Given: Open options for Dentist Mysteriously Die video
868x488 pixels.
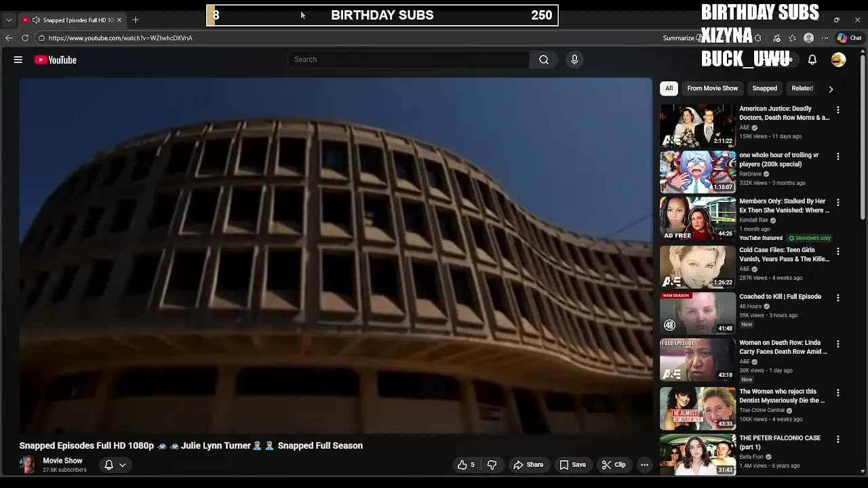Looking at the screenshot, I should [838, 393].
